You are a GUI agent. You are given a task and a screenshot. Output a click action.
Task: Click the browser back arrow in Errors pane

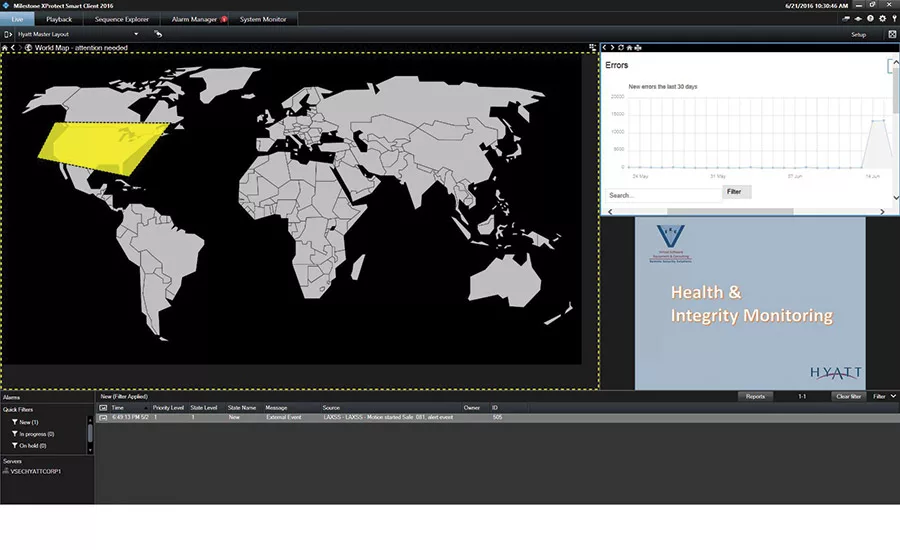tap(604, 48)
